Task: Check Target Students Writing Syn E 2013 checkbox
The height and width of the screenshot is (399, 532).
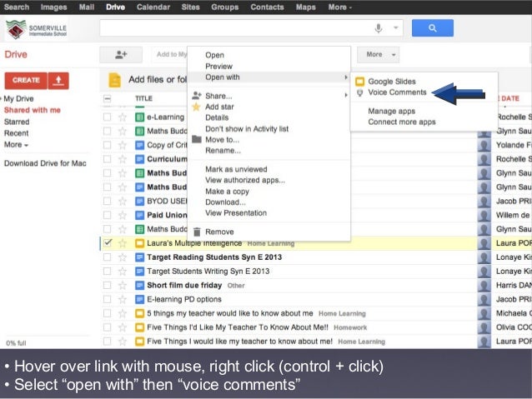Action: pyautogui.click(x=108, y=272)
